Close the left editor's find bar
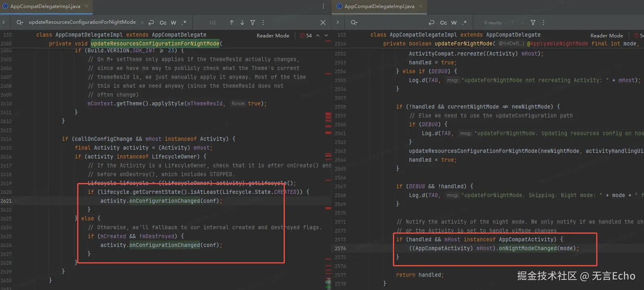 (x=323, y=23)
